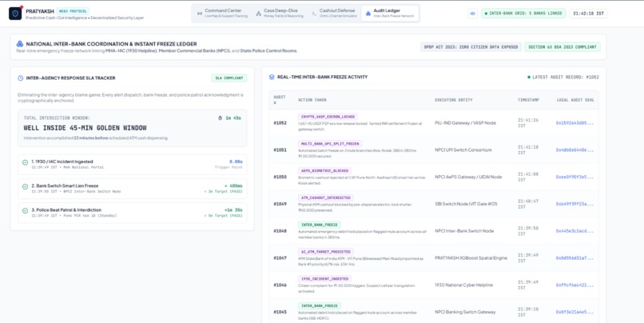Select audit number #1046
This screenshot has height=323, width=644.
pos(280,285)
